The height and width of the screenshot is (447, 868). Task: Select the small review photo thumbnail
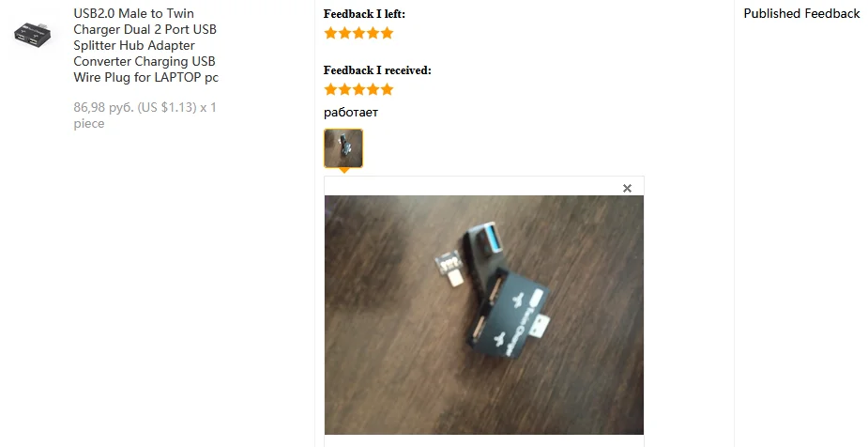343,148
